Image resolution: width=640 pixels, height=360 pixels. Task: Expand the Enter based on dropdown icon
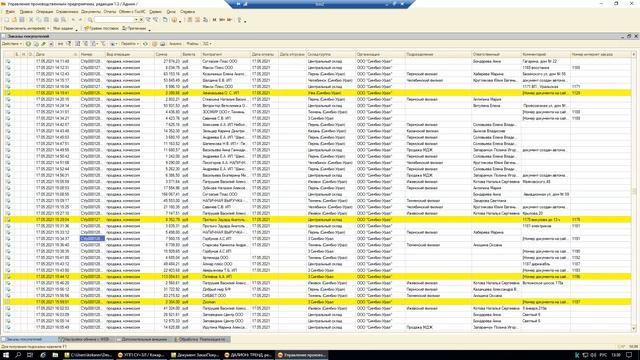coord(113,44)
